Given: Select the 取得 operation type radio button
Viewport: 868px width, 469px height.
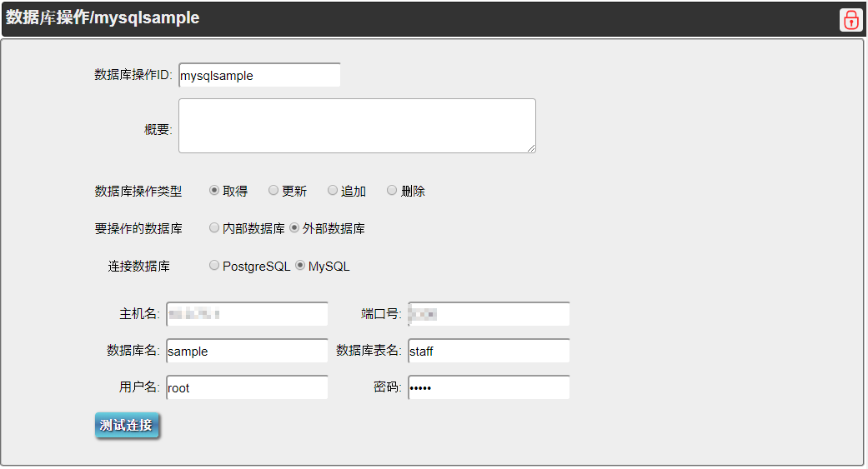Looking at the screenshot, I should [x=214, y=191].
